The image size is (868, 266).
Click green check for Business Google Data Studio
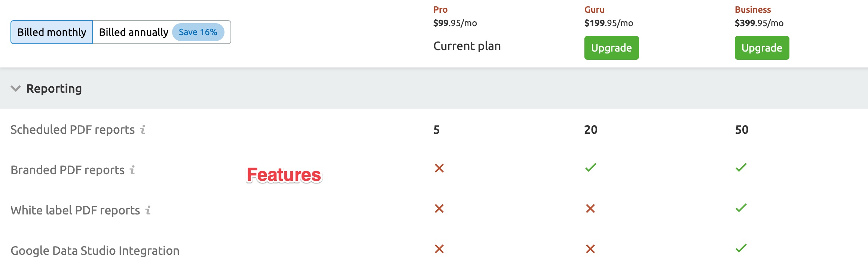741,248
